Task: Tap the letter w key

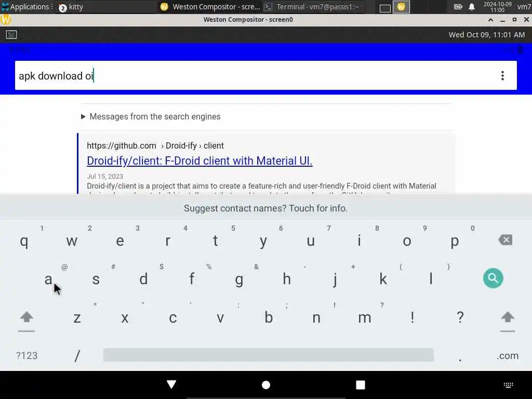Action: [72, 242]
